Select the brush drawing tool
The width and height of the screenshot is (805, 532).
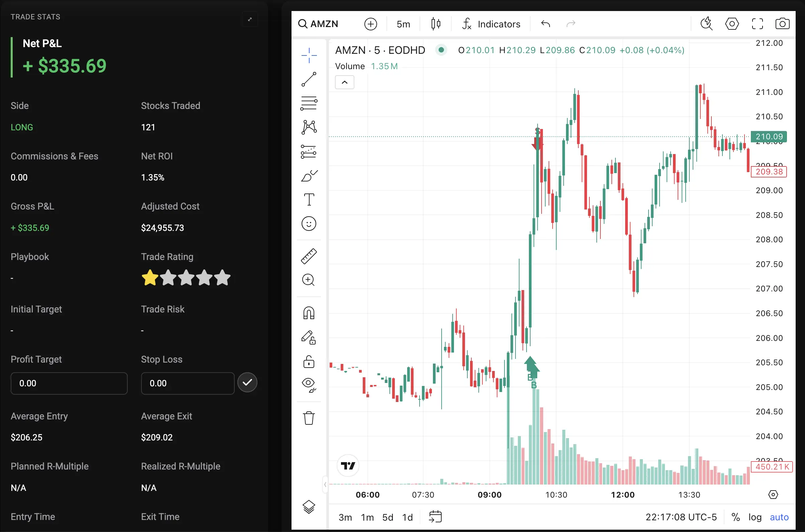pos(309,176)
